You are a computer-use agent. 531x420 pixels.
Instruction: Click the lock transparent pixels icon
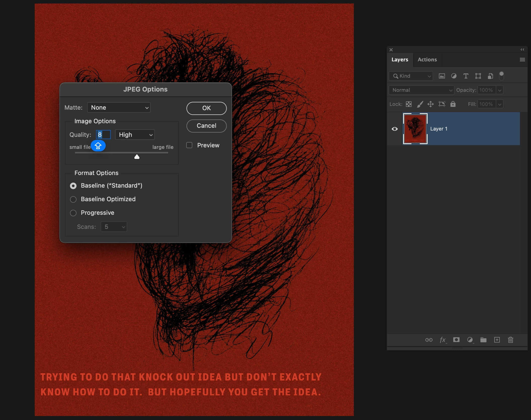[409, 104]
